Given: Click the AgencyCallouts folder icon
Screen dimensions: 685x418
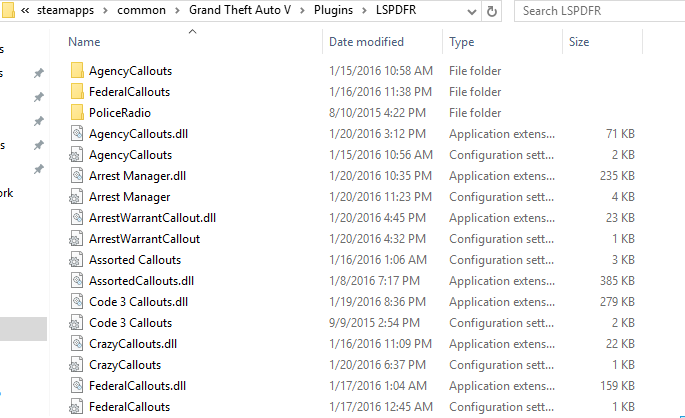Looking at the screenshot, I should click(x=77, y=70).
